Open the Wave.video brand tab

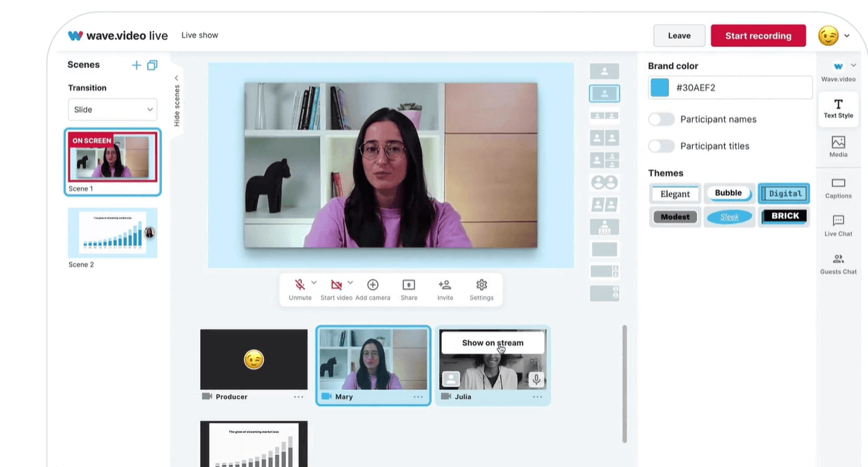(838, 71)
